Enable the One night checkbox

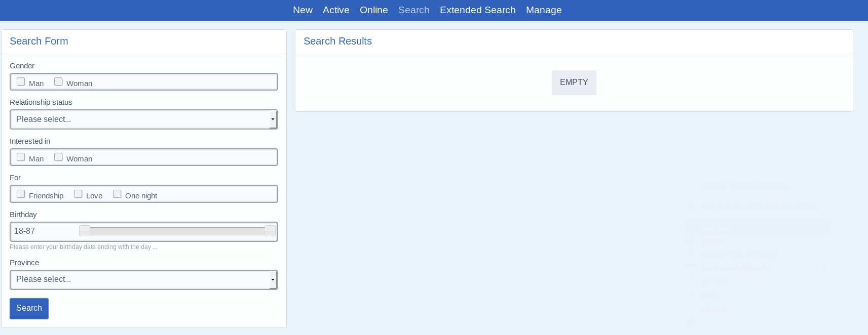[x=117, y=194]
